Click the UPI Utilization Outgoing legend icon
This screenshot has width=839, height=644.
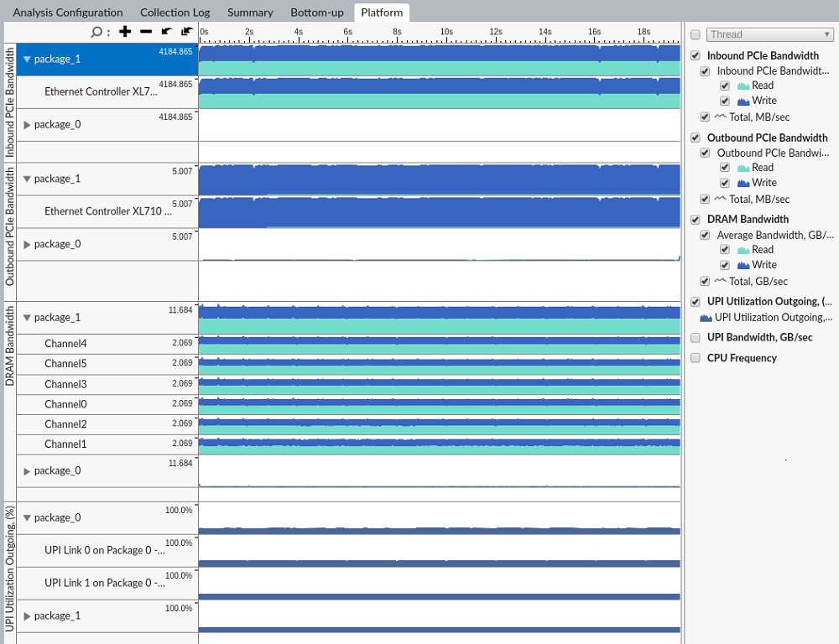tap(706, 317)
